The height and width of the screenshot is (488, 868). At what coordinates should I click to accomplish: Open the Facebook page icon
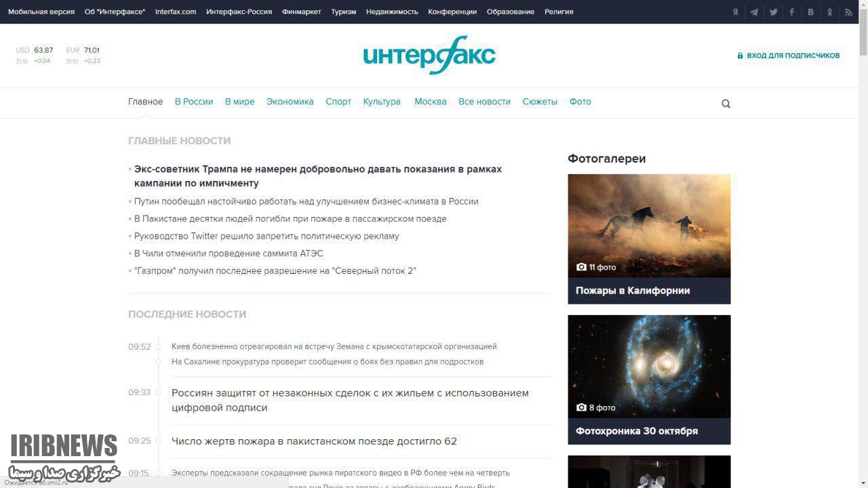[792, 12]
